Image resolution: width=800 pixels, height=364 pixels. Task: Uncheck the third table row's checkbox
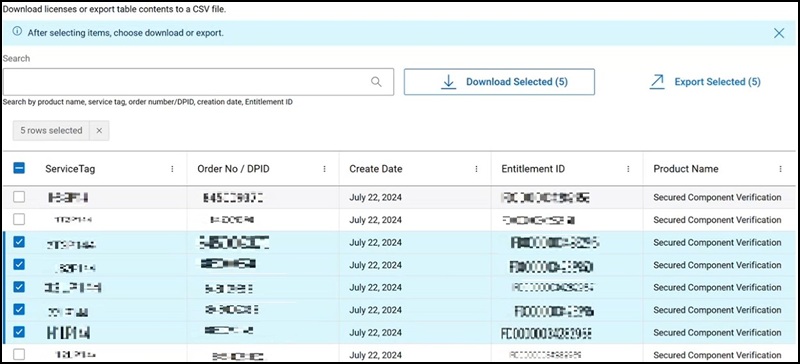pos(19,242)
